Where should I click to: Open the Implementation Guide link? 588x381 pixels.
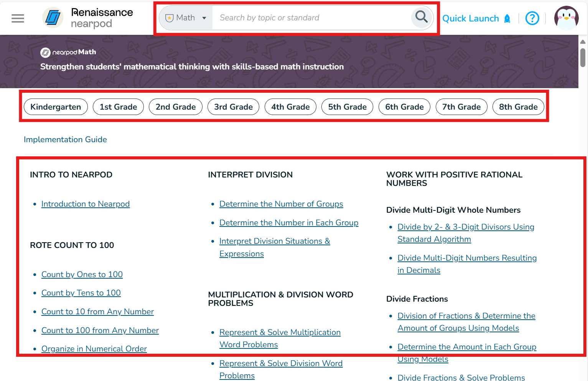coord(65,140)
